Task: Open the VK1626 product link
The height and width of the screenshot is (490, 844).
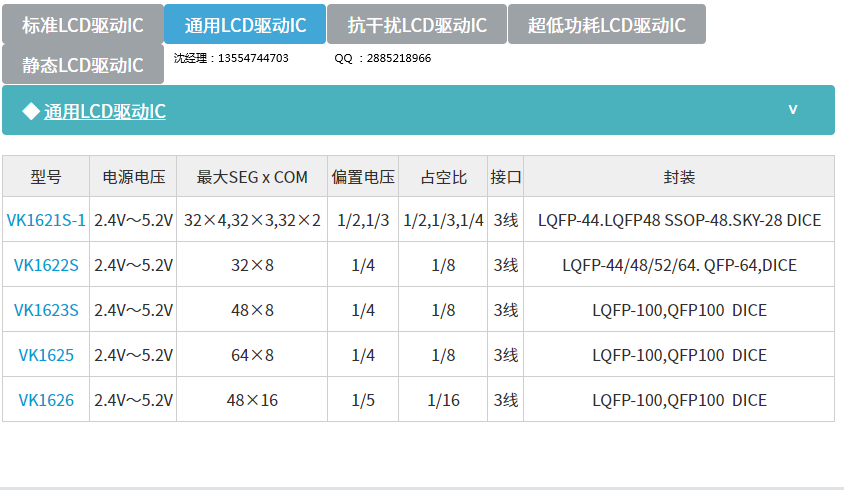Action: (46, 400)
